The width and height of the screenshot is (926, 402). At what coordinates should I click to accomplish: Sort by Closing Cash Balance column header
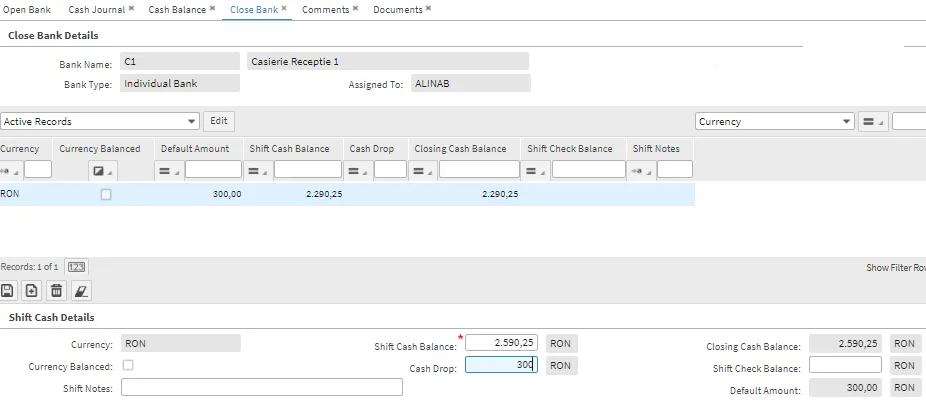[x=460, y=149]
